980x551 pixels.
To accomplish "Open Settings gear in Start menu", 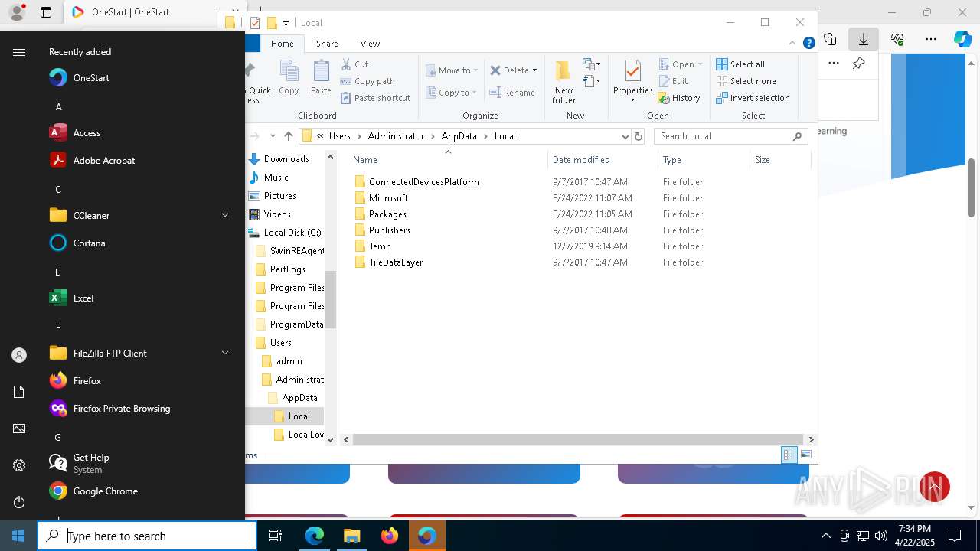I will pos(19,465).
